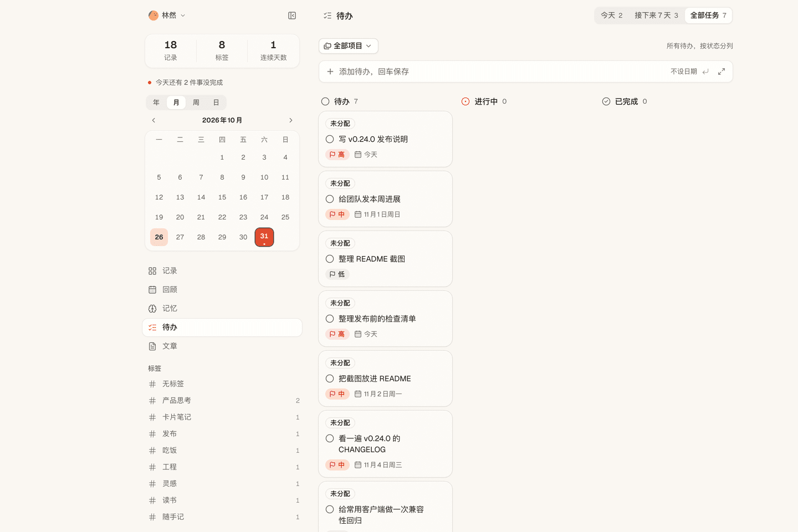Click the 已完成 column check icon

point(606,101)
